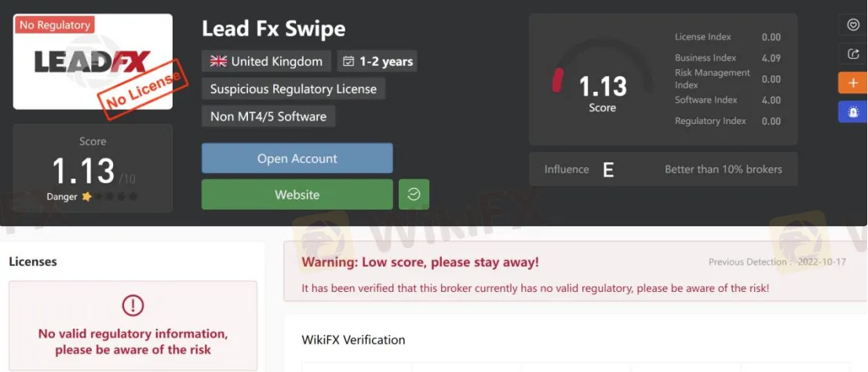Open Account with the blue button

(297, 159)
